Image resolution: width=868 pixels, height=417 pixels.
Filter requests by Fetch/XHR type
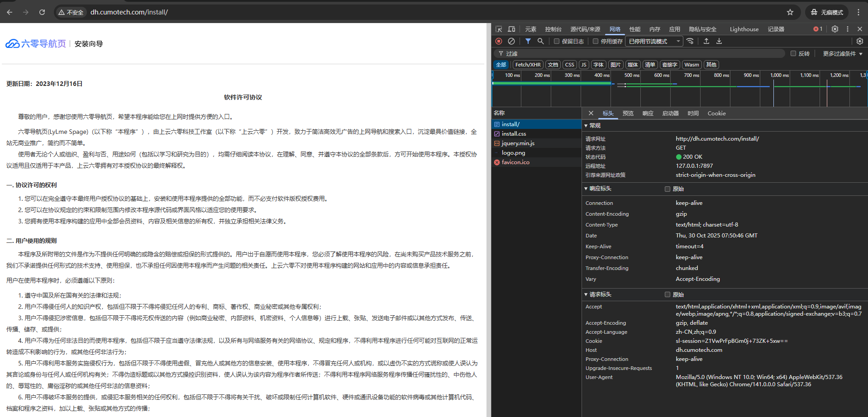click(528, 65)
